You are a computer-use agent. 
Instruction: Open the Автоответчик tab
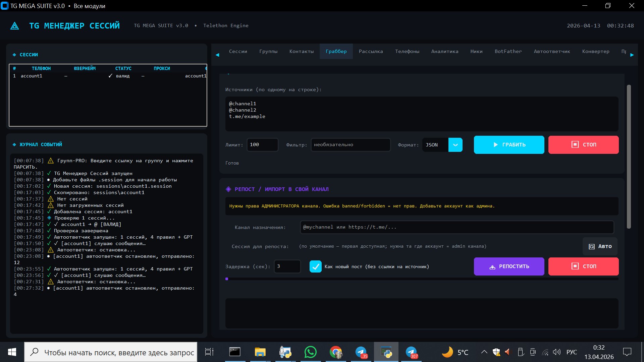(x=552, y=51)
